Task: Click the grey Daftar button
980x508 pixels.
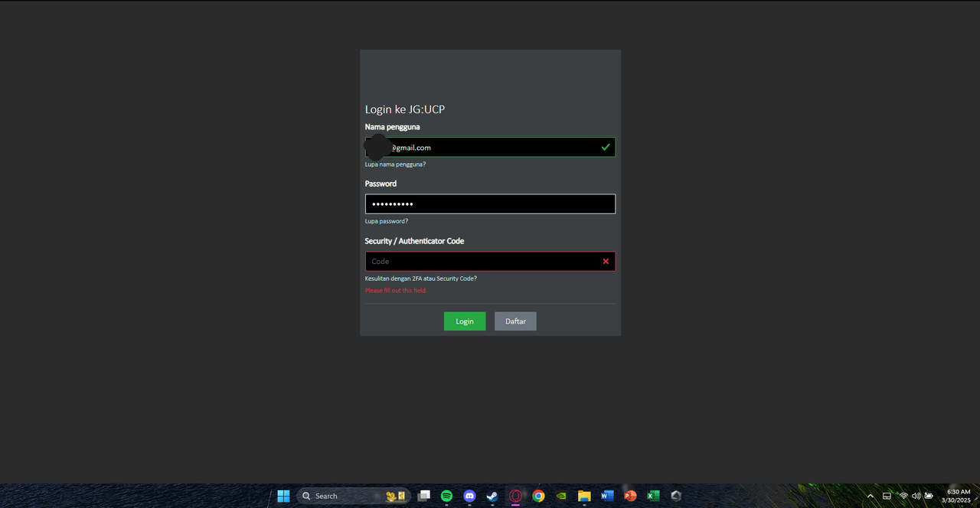Action: pyautogui.click(x=515, y=321)
